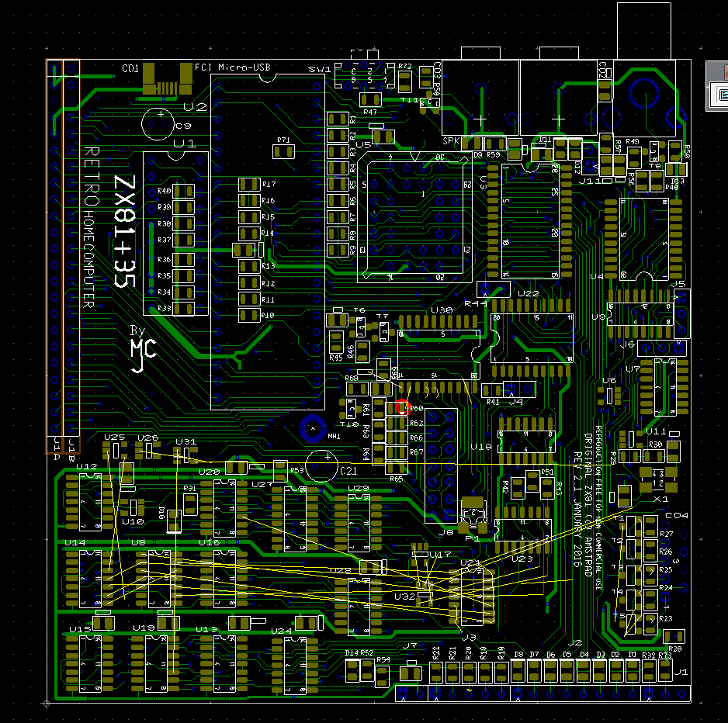
Task: Click the U1 reference label
Action: pyautogui.click(x=185, y=144)
